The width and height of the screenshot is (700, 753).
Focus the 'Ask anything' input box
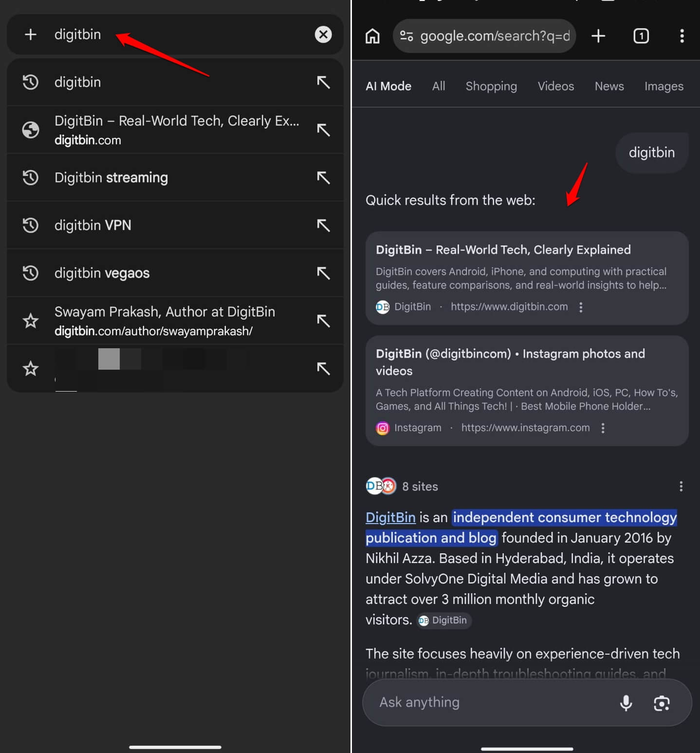pyautogui.click(x=527, y=702)
